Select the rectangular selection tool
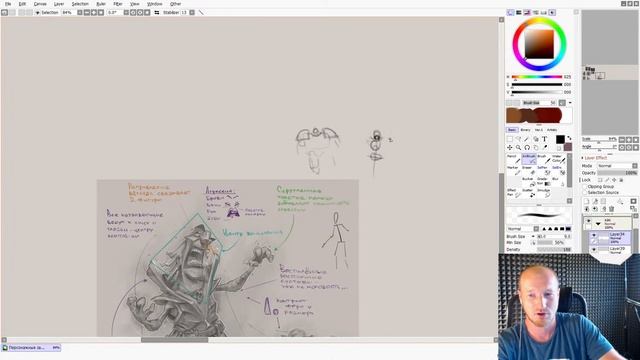 tap(510, 139)
